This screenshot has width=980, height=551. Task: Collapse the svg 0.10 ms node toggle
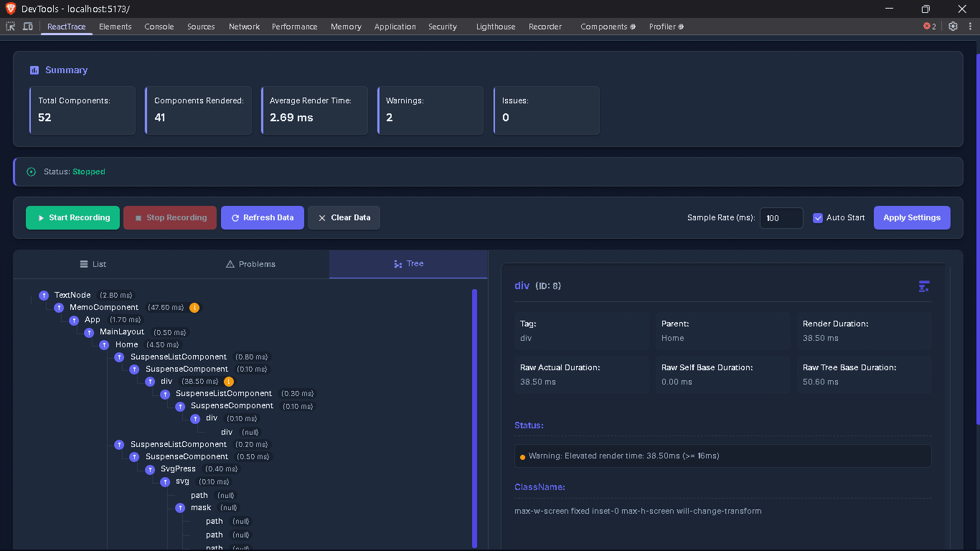pyautogui.click(x=165, y=482)
